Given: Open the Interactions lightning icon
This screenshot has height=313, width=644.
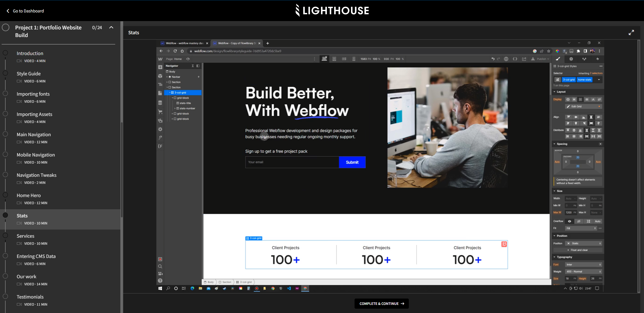Looking at the screenshot, I should click(597, 59).
